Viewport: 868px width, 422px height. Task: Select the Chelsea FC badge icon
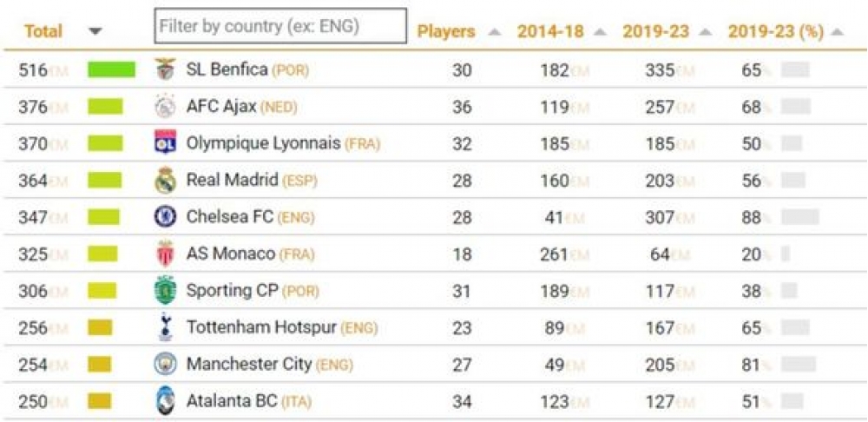coord(165,216)
